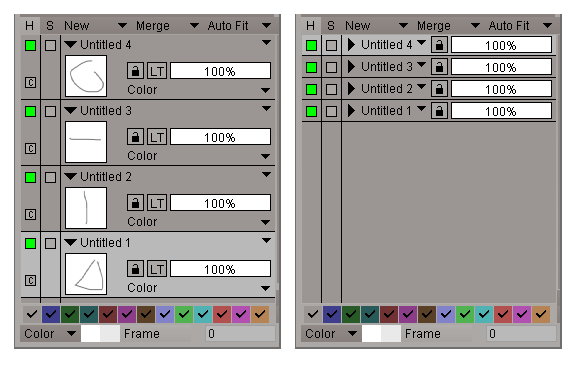Screen dimensions: 578x369
Task: Click the H column header in right panel
Action: click(x=310, y=25)
